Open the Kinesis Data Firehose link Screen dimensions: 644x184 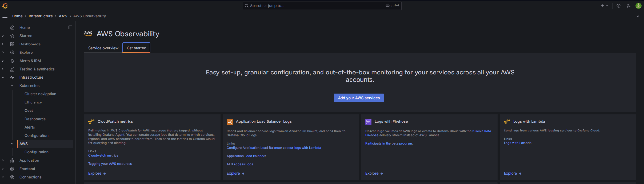pos(481,131)
